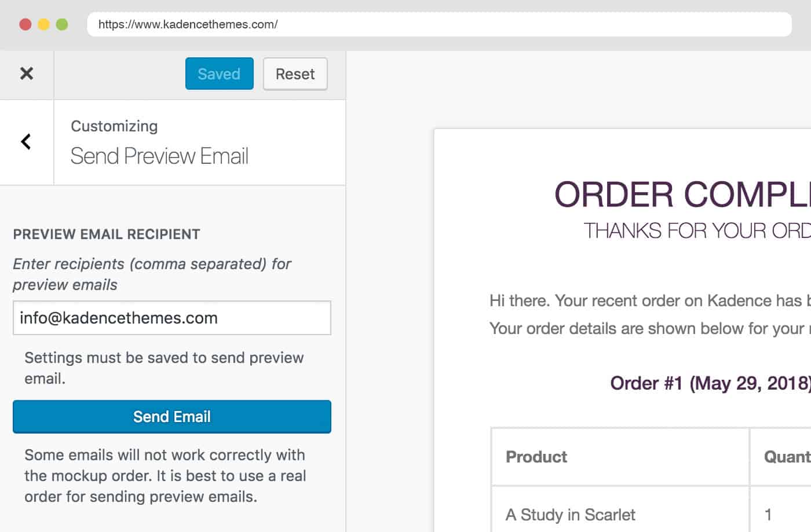Close the customizer with the X icon
The width and height of the screenshot is (811, 532).
pos(27,74)
